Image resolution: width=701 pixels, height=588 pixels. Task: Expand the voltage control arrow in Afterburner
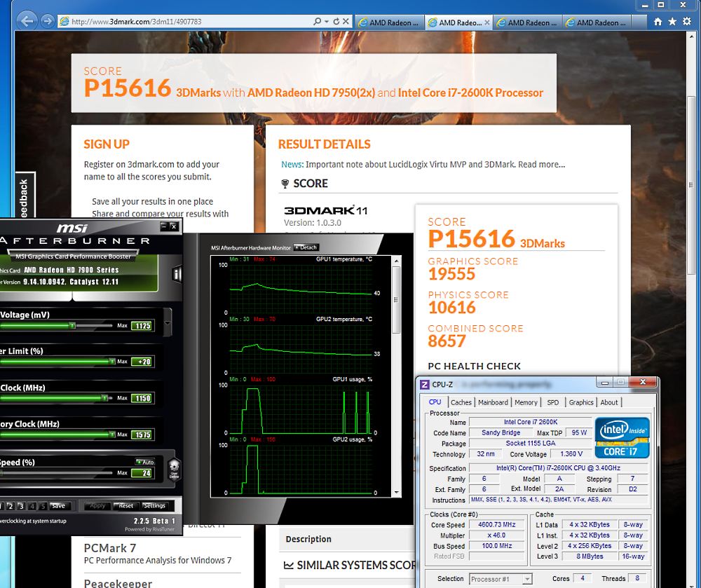[x=168, y=323]
